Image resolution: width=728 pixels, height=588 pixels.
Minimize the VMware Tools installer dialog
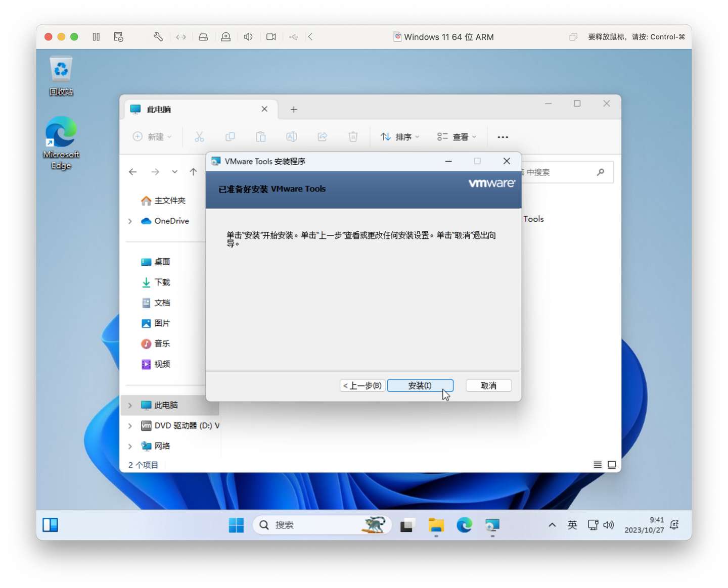(448, 161)
